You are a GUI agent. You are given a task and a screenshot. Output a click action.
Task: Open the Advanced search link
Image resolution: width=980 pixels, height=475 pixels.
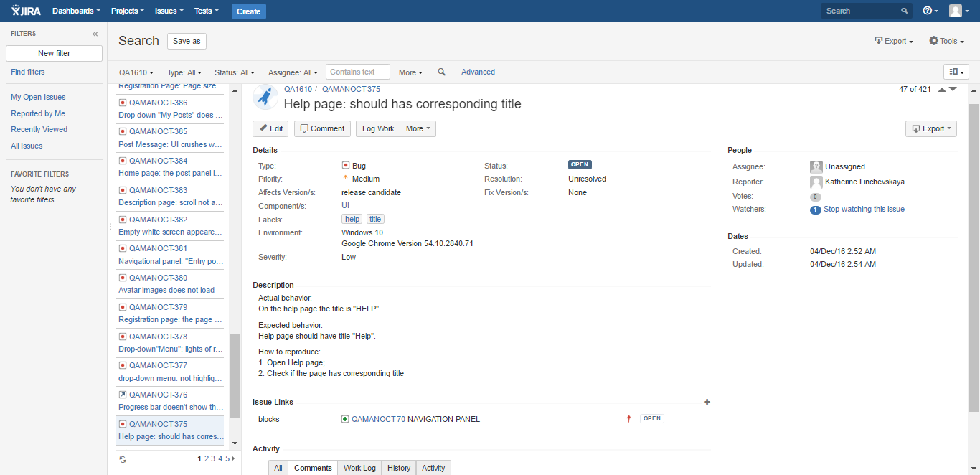point(478,72)
